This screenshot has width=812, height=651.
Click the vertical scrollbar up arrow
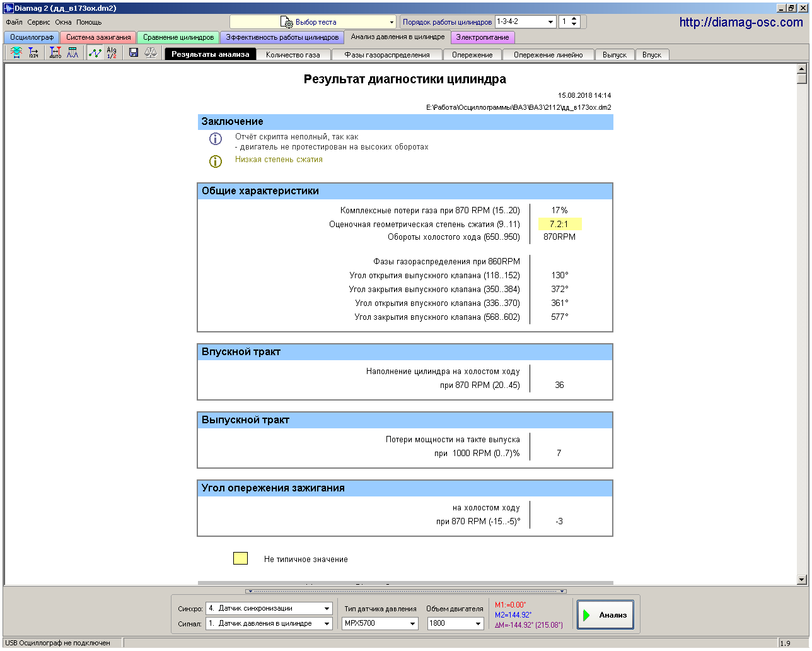(802, 69)
